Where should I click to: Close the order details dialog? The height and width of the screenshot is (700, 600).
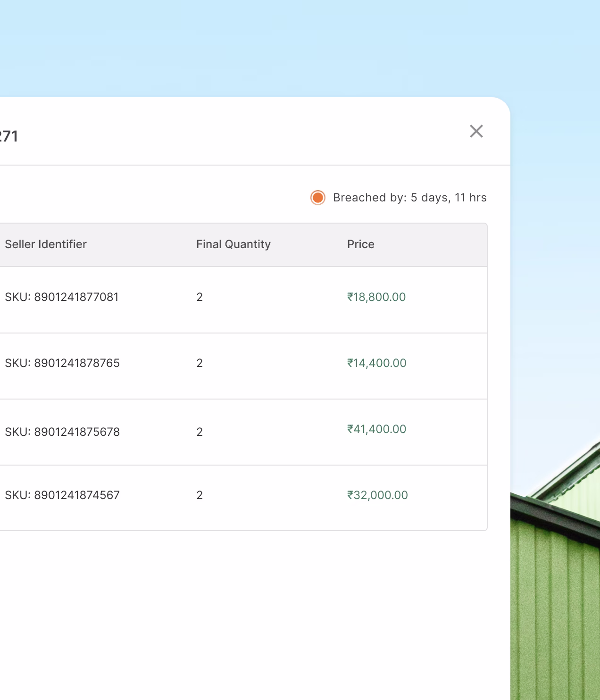476,131
